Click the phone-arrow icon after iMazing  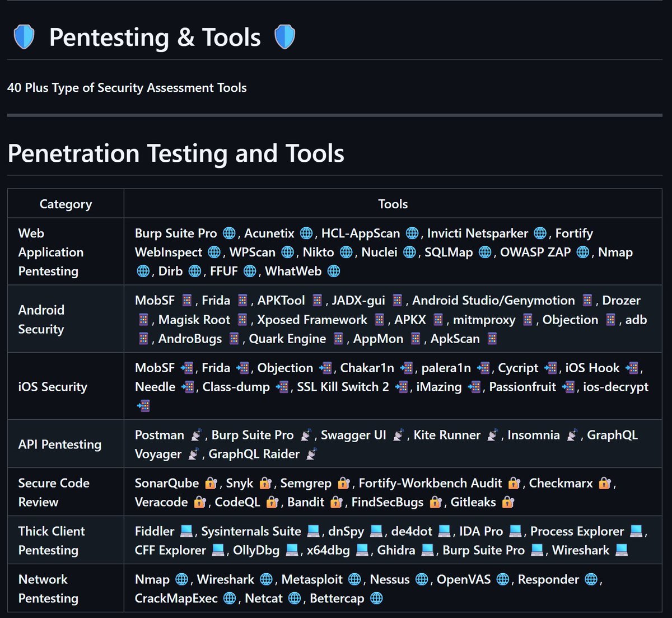(x=474, y=387)
